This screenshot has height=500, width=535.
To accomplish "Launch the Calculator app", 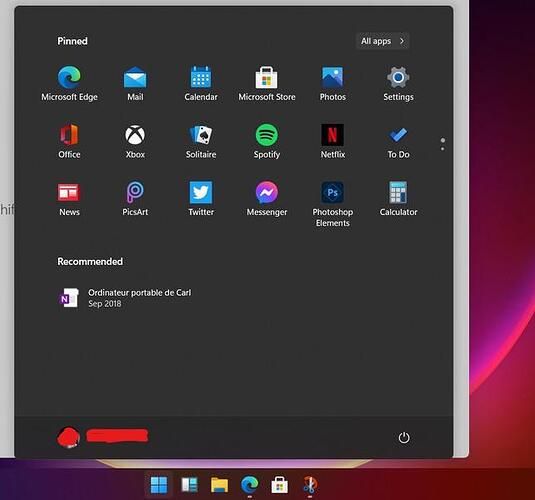I will [398, 199].
